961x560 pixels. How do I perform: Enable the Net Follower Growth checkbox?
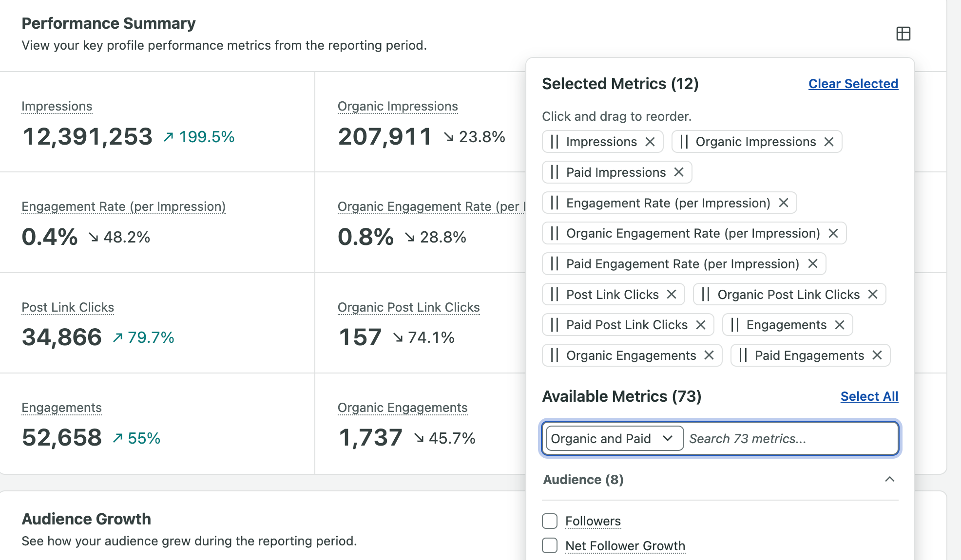550,545
